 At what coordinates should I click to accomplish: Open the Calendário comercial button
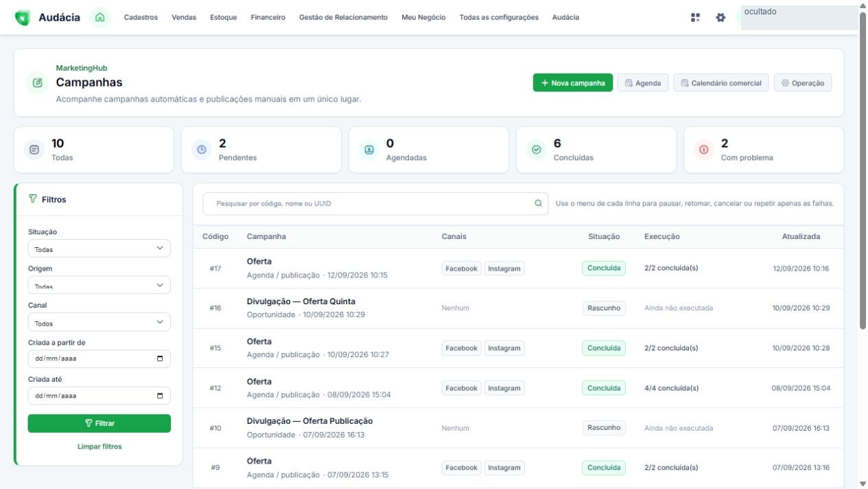point(721,83)
